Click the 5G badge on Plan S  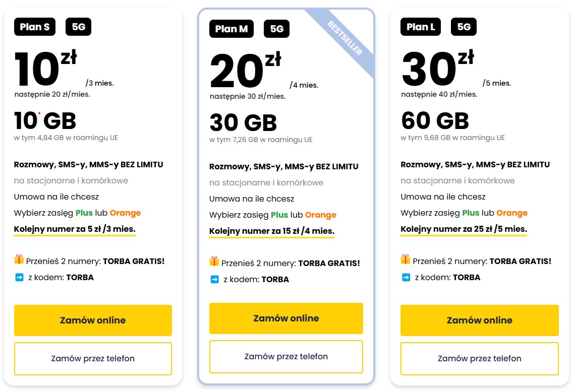coord(79,27)
